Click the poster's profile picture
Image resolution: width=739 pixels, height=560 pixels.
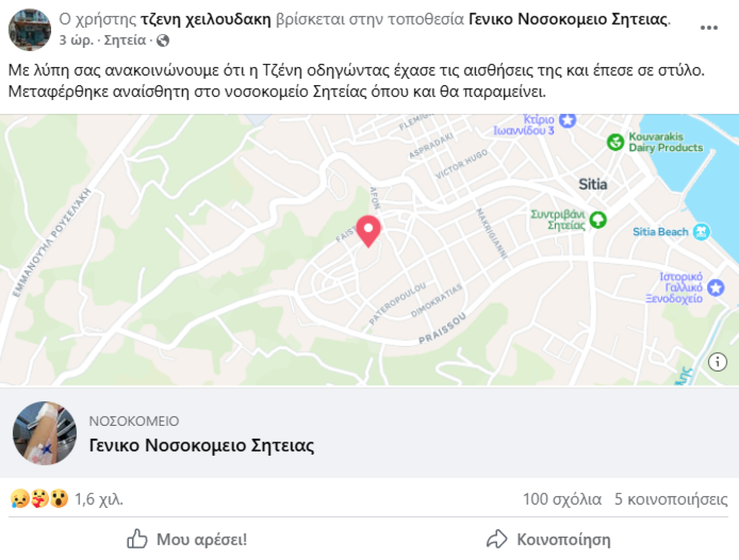(x=30, y=30)
